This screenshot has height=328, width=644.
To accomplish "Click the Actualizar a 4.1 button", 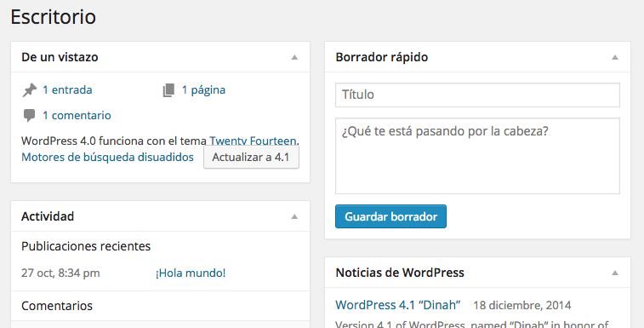I will (x=251, y=158).
